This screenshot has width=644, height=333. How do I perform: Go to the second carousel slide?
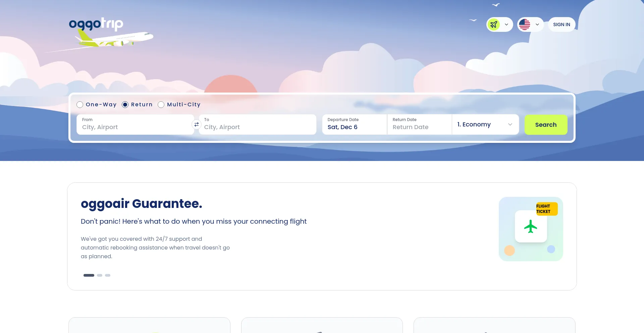[100, 275]
